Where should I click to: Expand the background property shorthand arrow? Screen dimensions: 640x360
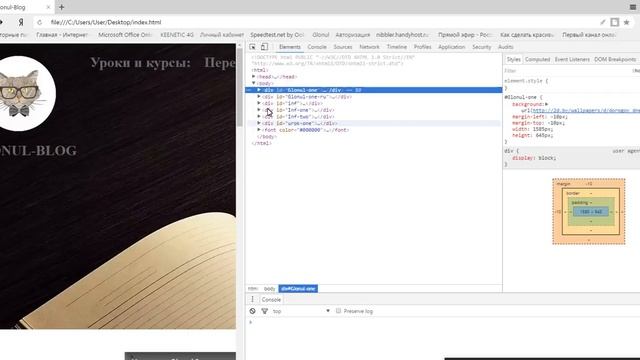(x=547, y=104)
